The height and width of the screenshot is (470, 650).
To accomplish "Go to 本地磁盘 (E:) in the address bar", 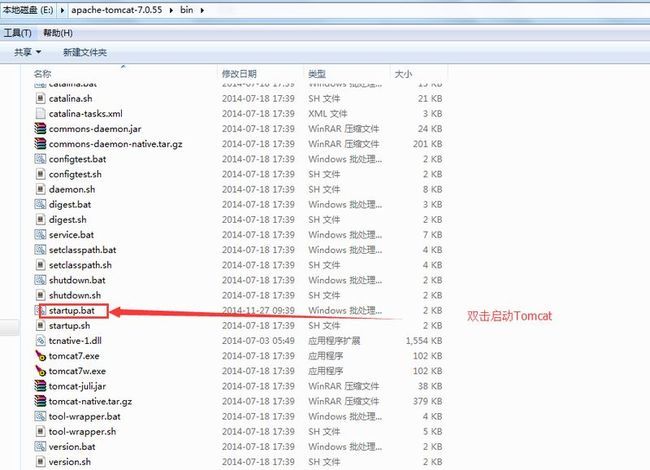I will coord(28,10).
